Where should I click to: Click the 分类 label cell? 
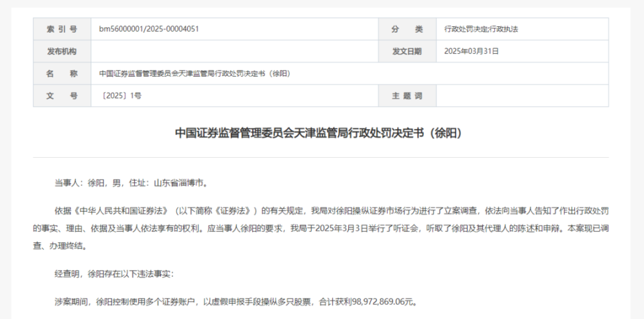point(407,29)
